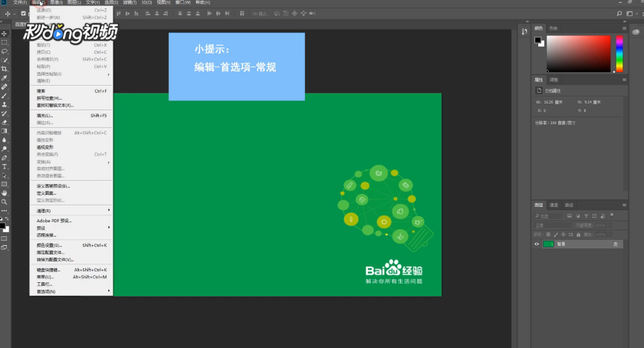The width and height of the screenshot is (644, 348).
Task: Open the collapsed history panel icon
Action: point(524,31)
